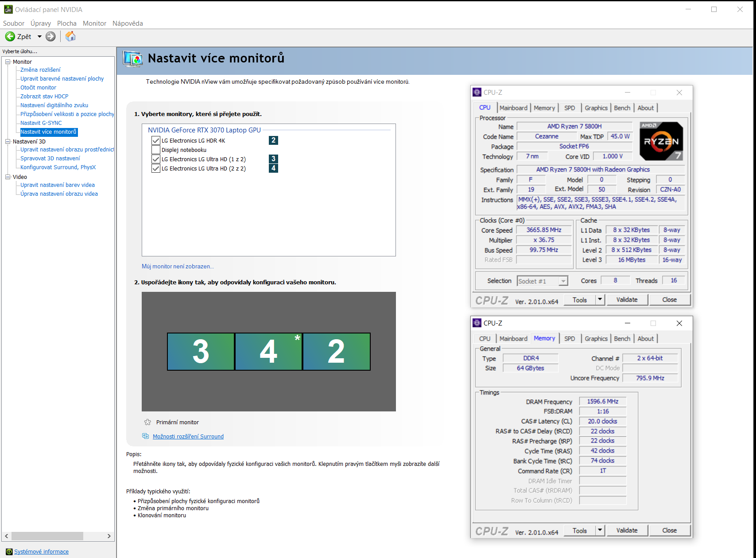Open the Soubor menu
The width and height of the screenshot is (756, 558).
[14, 23]
